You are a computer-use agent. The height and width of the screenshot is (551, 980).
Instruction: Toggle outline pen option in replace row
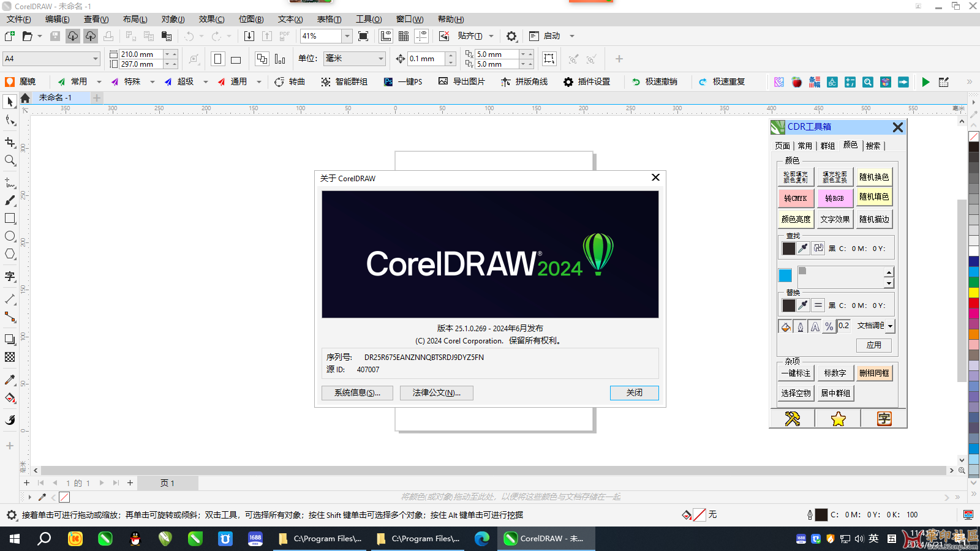(x=801, y=326)
